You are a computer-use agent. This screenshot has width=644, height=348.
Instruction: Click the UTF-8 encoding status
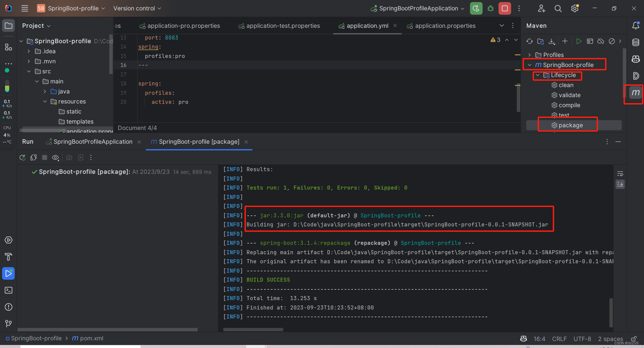pyautogui.click(x=582, y=339)
